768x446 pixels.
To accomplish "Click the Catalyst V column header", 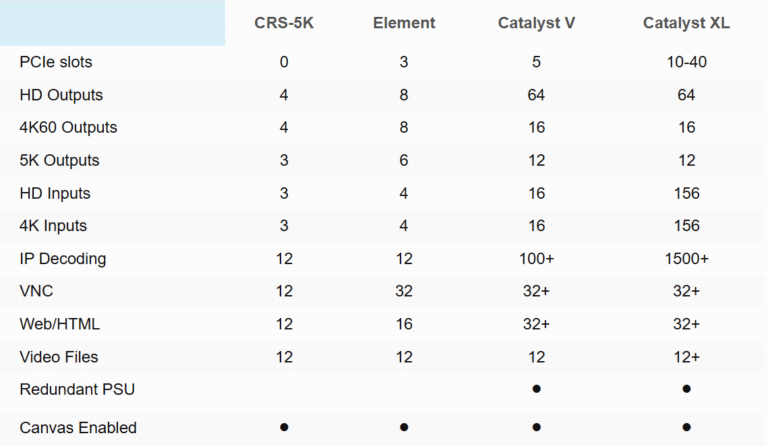I will [x=536, y=23].
